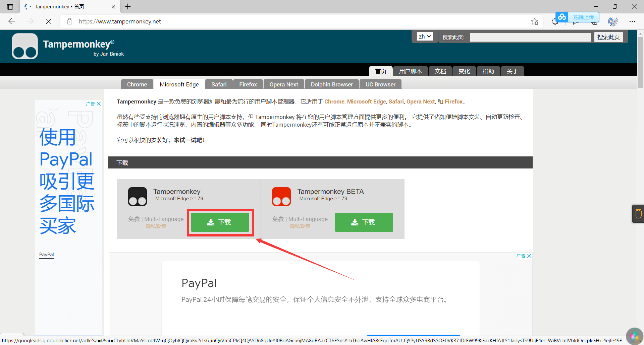Viewport: 644px width, 345px height.
Task: Click the address bar URL tampermonkey.net
Action: click(120, 21)
